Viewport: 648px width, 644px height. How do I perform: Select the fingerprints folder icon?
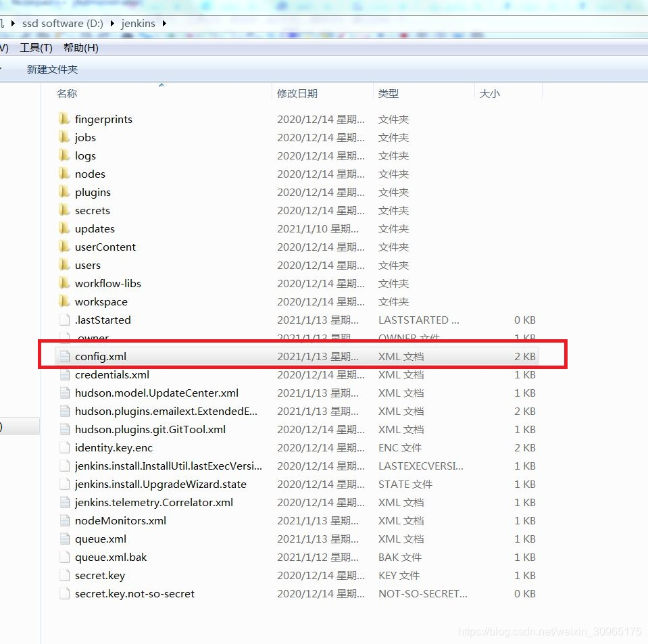tap(64, 119)
